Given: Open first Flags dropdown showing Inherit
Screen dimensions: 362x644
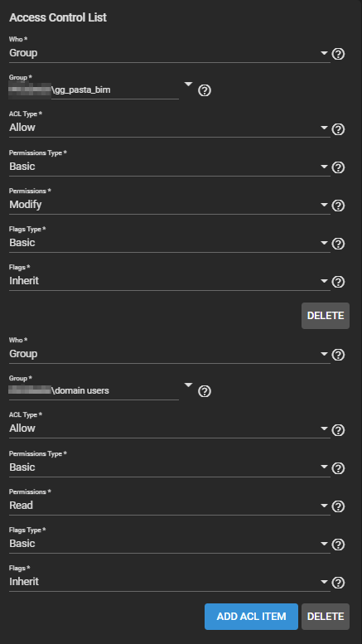Looking at the screenshot, I should 170,281.
